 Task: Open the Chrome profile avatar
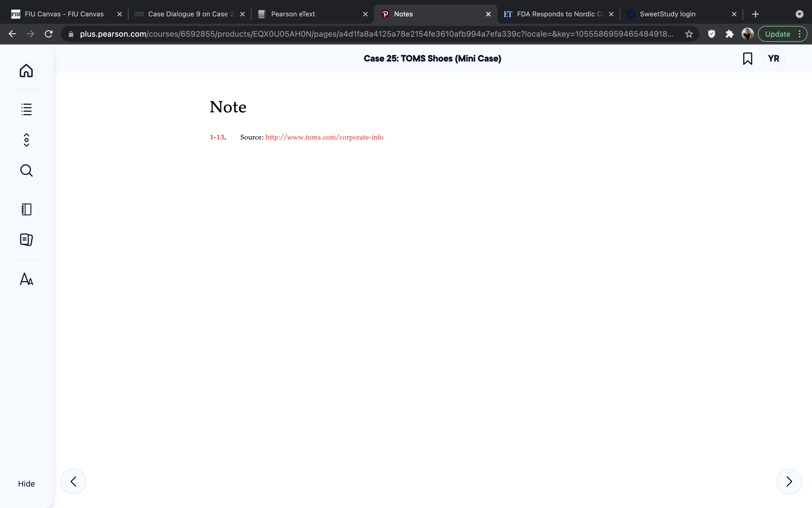[748, 34]
